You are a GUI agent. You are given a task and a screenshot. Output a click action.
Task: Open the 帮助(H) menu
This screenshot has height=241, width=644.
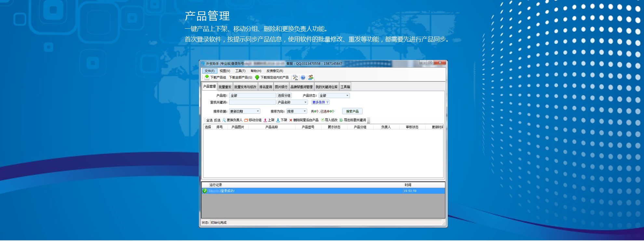click(256, 71)
